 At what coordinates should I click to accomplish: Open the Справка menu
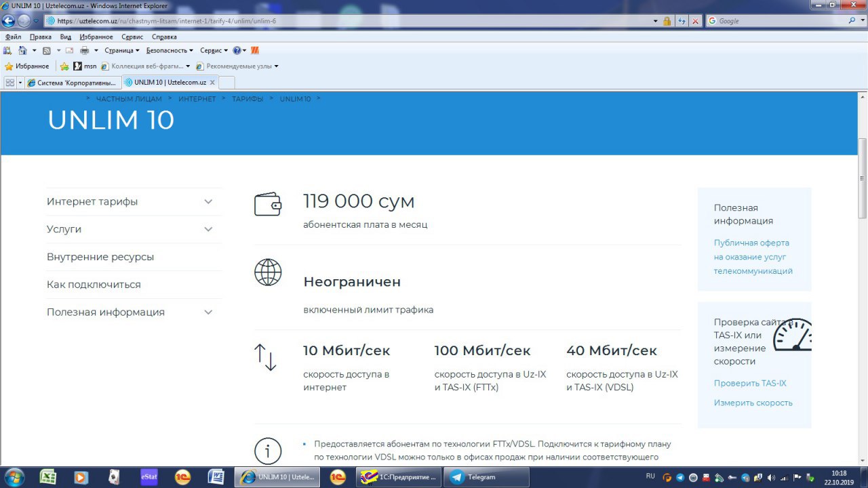pyautogui.click(x=164, y=37)
